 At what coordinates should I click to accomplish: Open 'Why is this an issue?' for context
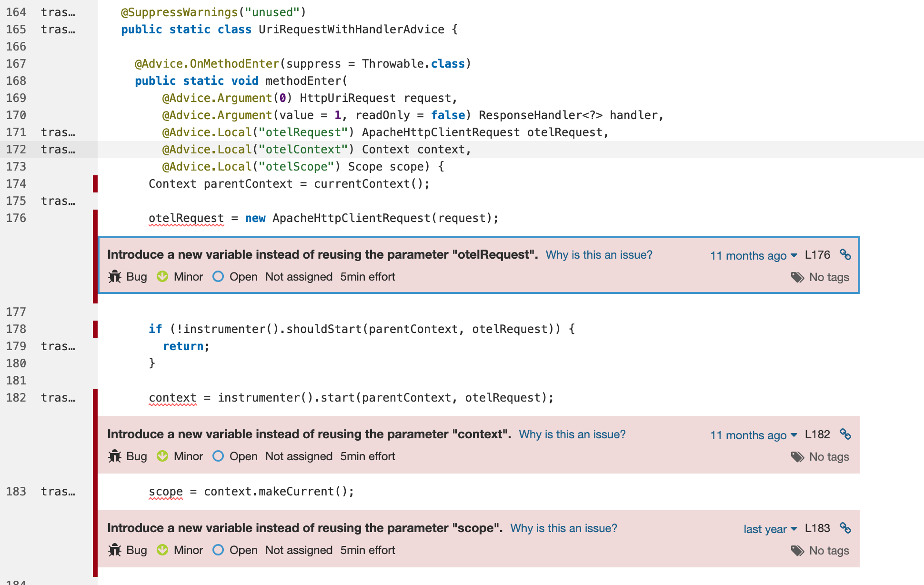pos(572,434)
